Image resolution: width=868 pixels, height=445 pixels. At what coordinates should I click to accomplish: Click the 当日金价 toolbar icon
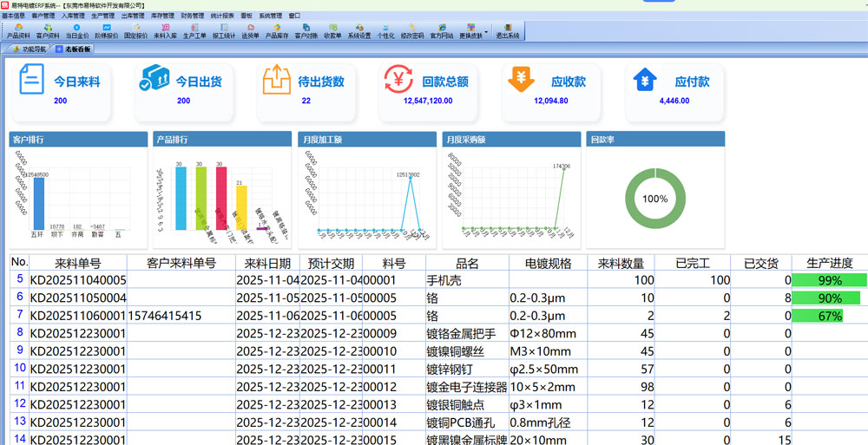point(77,31)
